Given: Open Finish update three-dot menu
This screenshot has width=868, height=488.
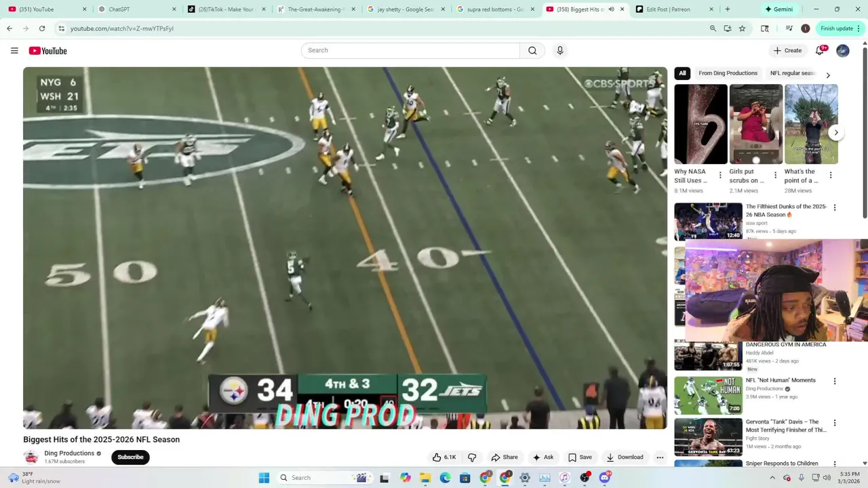Looking at the screenshot, I should (859, 28).
